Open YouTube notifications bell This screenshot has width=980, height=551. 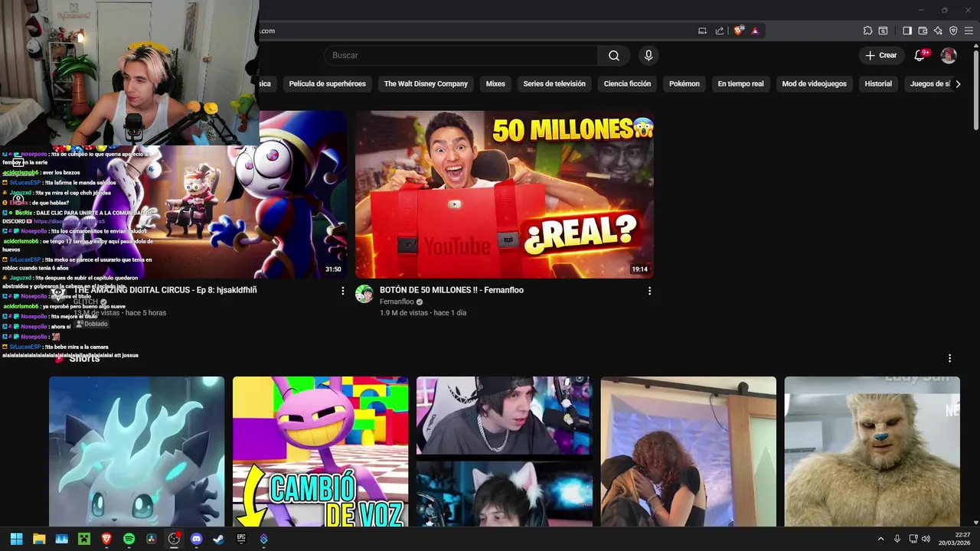(920, 55)
